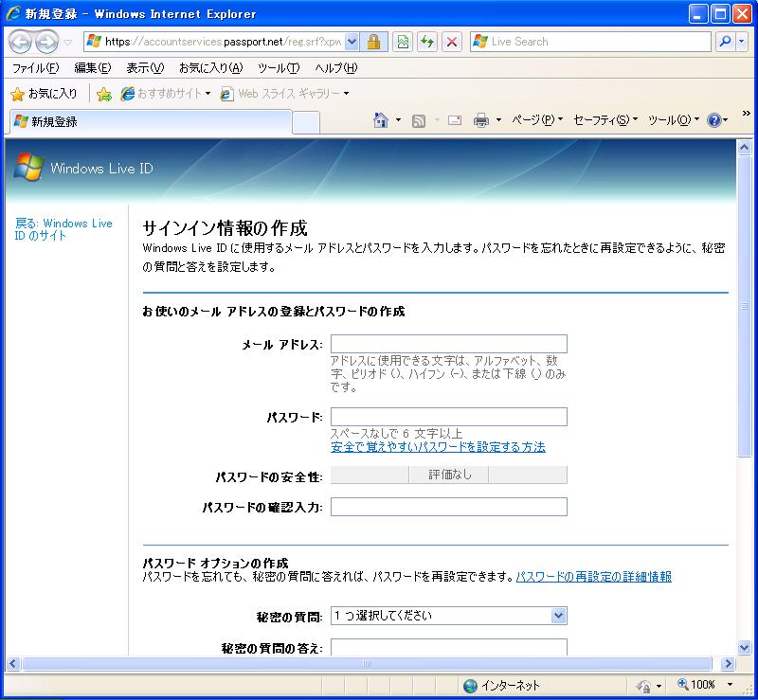Screen dimensions: 758x700
Task: Open the address bar URL history dropdown
Action: [x=352, y=42]
